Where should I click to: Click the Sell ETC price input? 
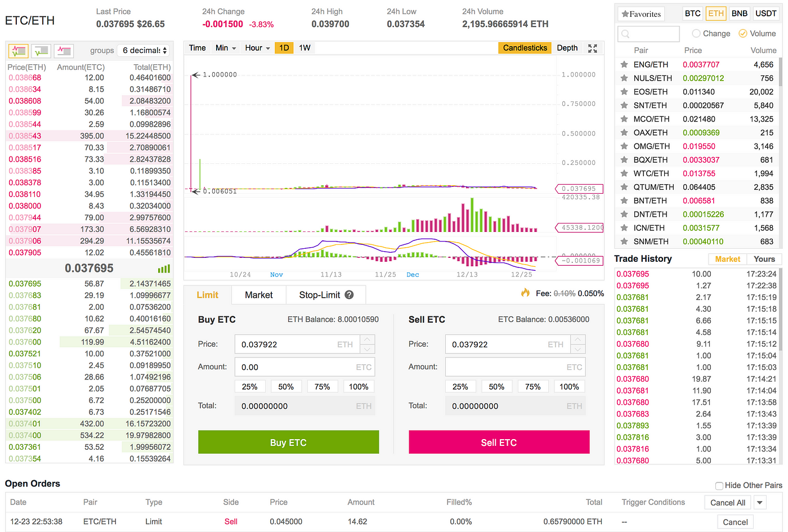508,345
